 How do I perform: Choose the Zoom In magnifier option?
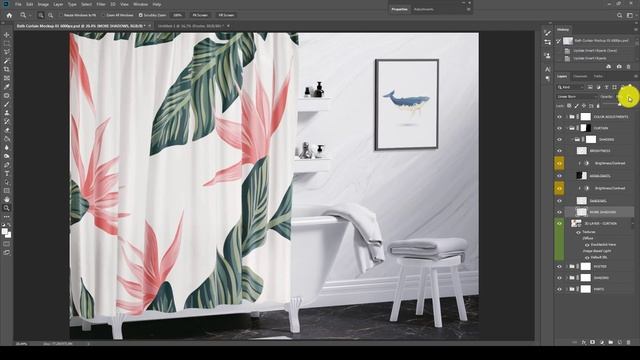[x=41, y=15]
